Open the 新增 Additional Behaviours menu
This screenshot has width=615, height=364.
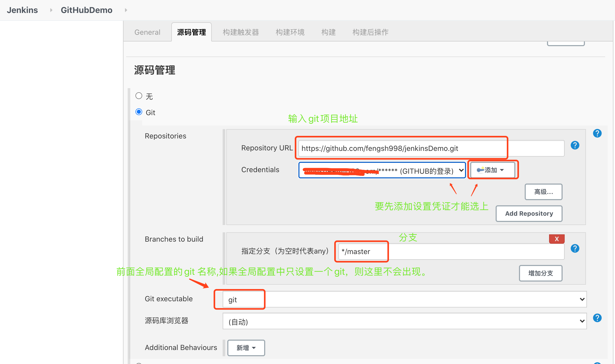[246, 348]
